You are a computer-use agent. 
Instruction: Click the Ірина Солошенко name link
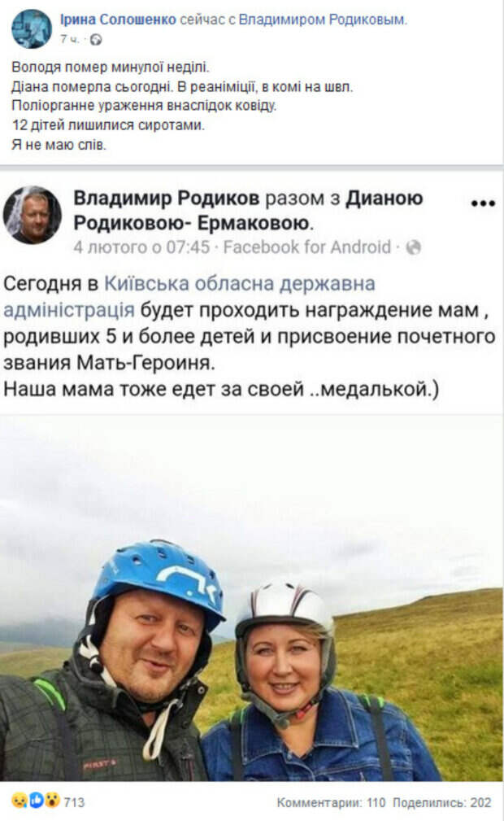pos(118,20)
